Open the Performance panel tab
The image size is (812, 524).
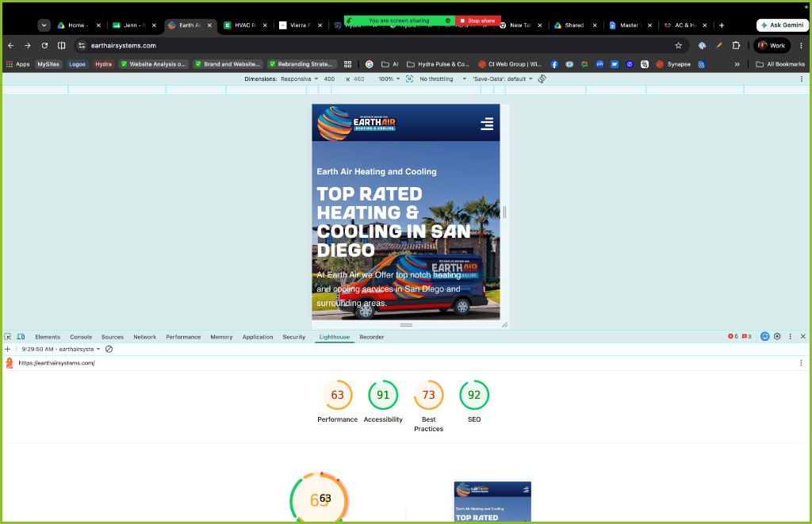tap(183, 337)
